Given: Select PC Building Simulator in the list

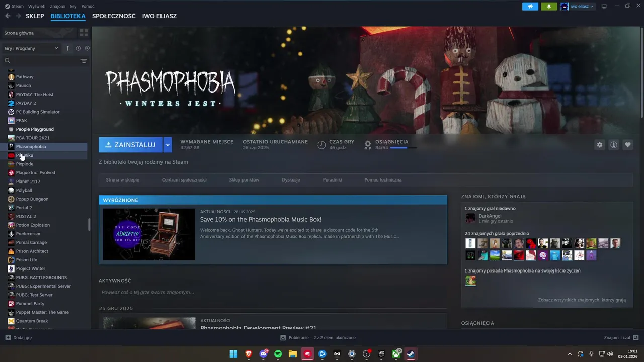Looking at the screenshot, I should tap(38, 112).
